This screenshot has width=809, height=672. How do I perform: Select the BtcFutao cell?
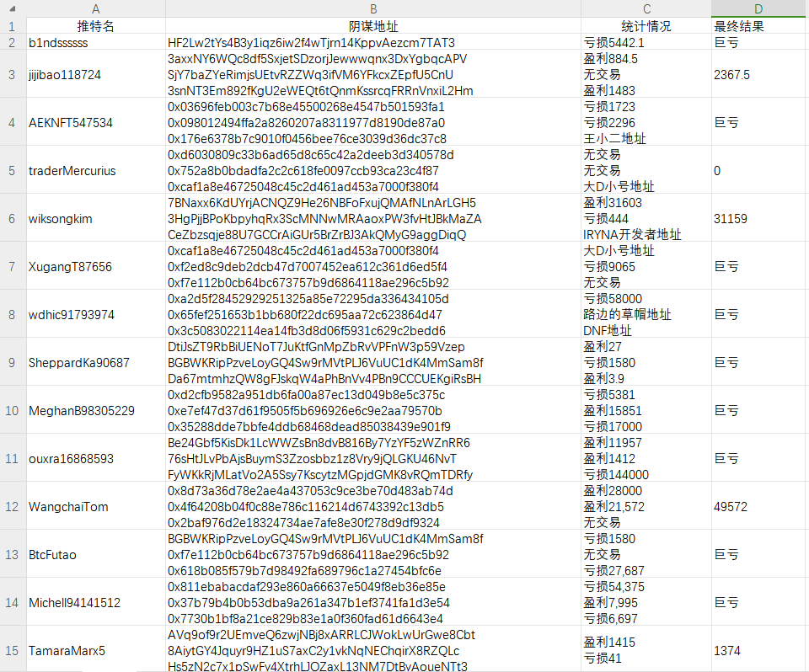click(95, 554)
